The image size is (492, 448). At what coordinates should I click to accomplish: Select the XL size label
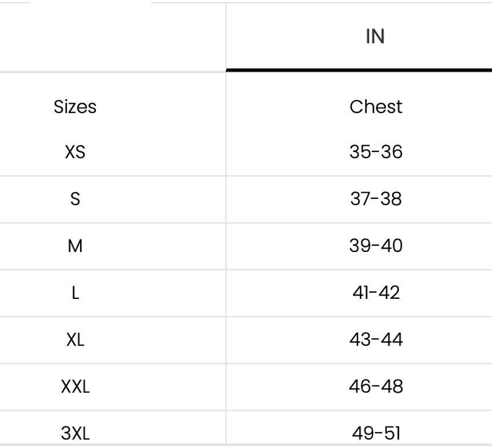(x=75, y=340)
